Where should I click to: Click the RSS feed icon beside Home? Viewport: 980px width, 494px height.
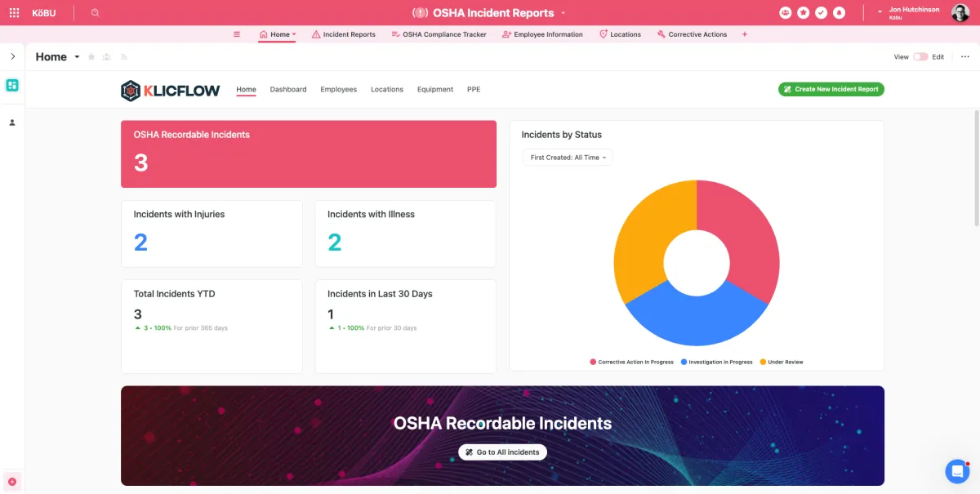tap(124, 57)
